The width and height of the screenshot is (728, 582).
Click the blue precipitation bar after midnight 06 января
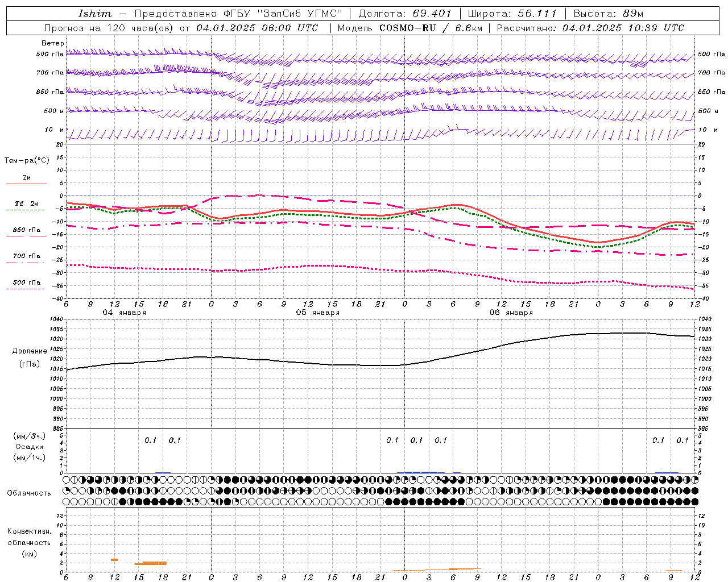pyautogui.click(x=420, y=472)
